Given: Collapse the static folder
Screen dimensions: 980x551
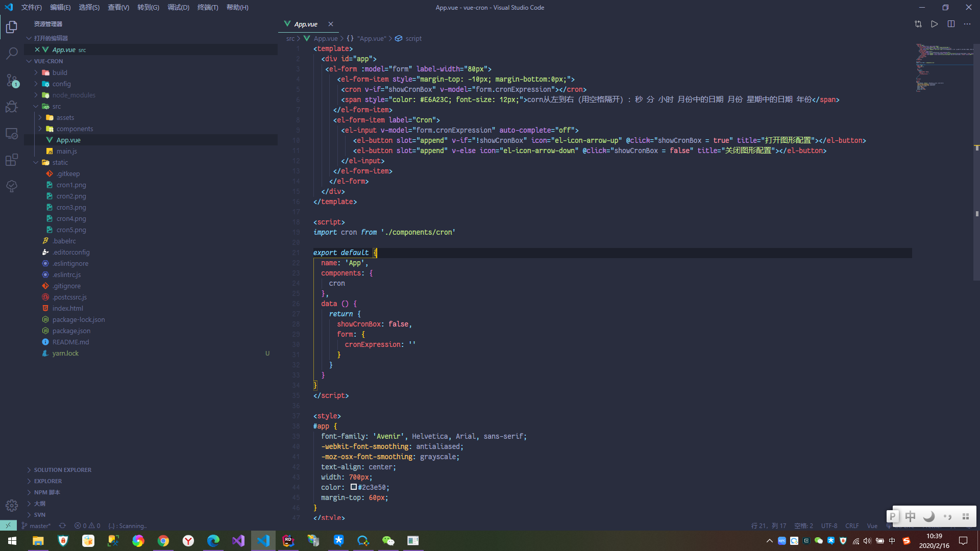Looking at the screenshot, I should (60, 162).
